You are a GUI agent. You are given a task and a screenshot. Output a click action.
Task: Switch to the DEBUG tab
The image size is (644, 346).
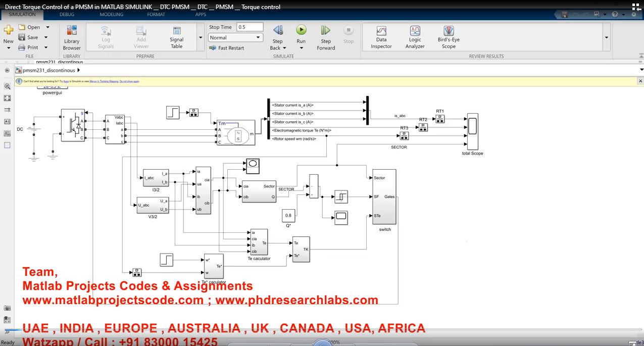click(67, 15)
